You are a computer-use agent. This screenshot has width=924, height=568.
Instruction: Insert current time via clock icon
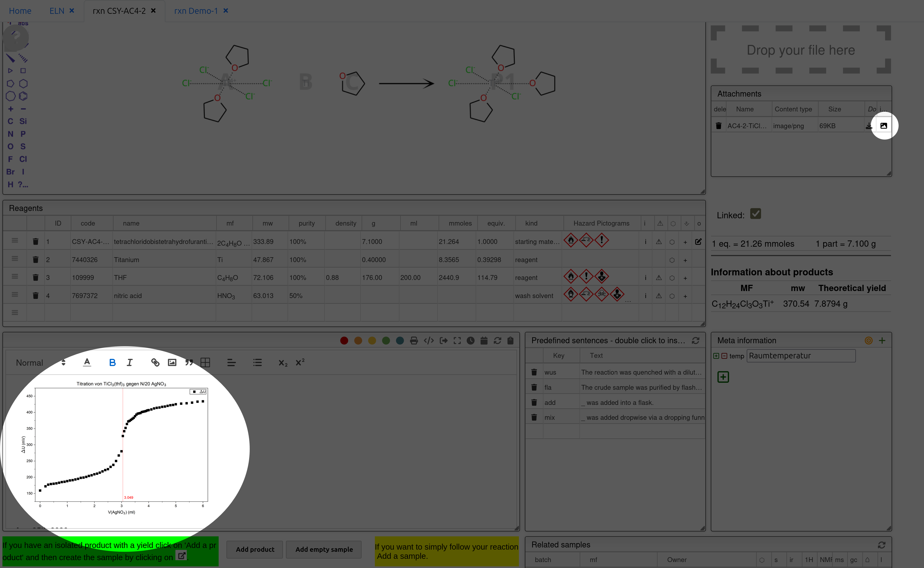(x=470, y=341)
